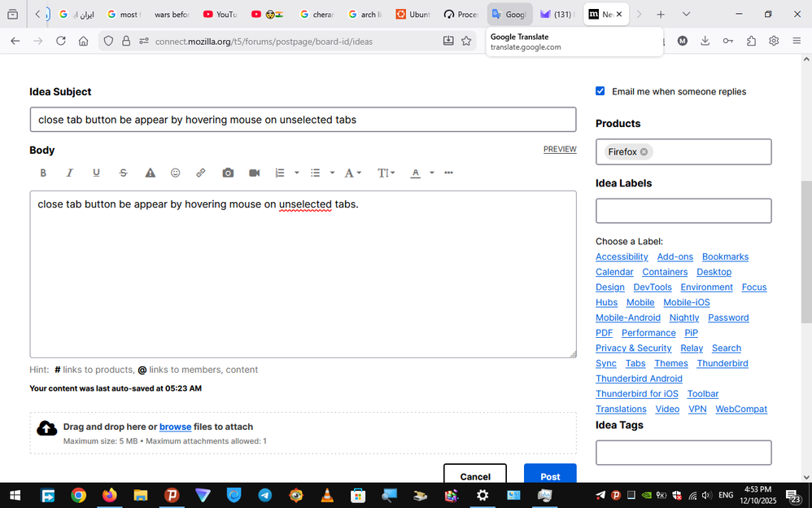The height and width of the screenshot is (508, 812).
Task: Remove the Firefox product tag
Action: coord(644,151)
